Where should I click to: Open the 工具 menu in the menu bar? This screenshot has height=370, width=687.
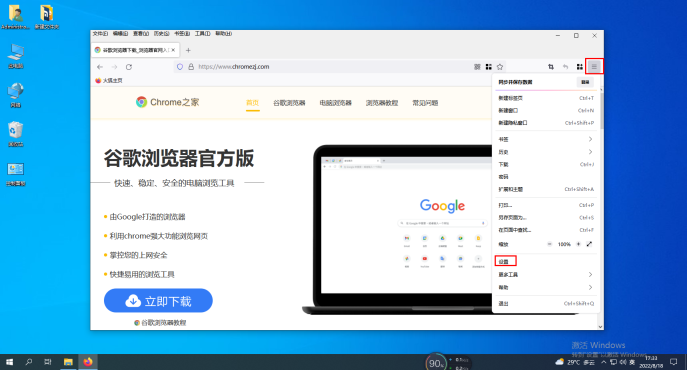(x=202, y=34)
